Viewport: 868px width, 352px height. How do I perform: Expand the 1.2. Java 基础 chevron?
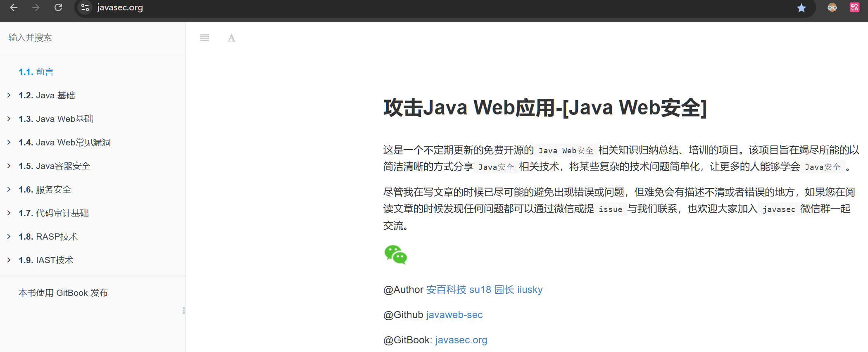pos(9,95)
